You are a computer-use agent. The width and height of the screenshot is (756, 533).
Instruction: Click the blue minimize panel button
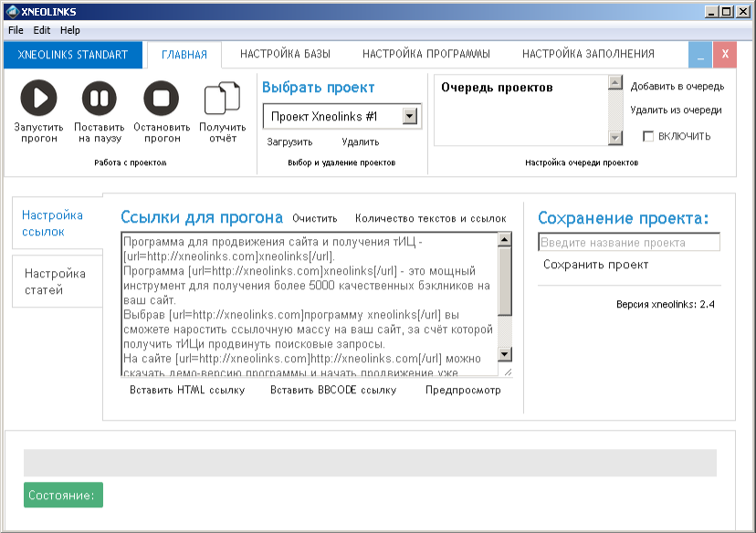coord(700,55)
